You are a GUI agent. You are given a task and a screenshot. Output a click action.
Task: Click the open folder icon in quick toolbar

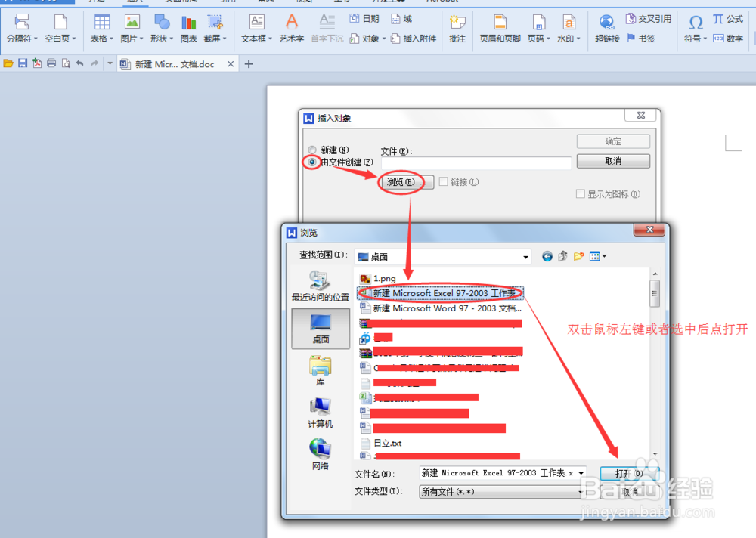coord(8,63)
